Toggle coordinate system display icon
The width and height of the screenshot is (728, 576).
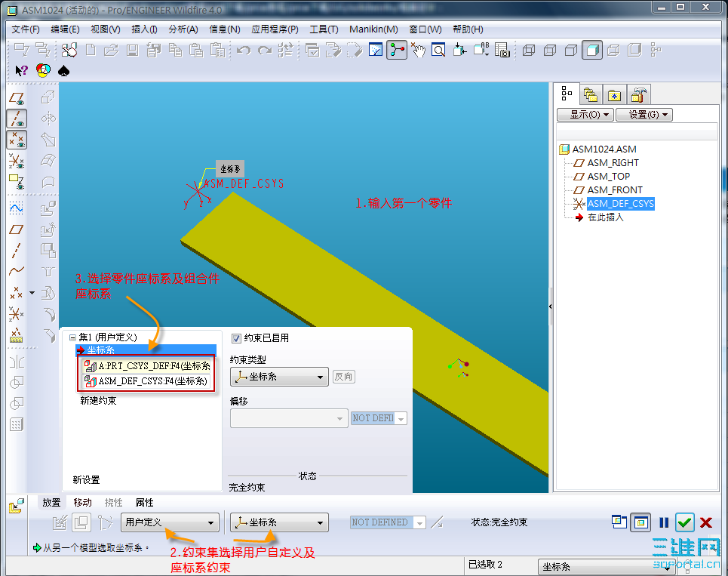coord(17,162)
